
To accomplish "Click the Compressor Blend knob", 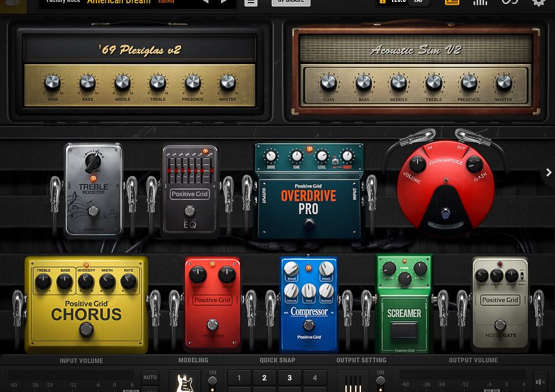I will click(x=291, y=269).
